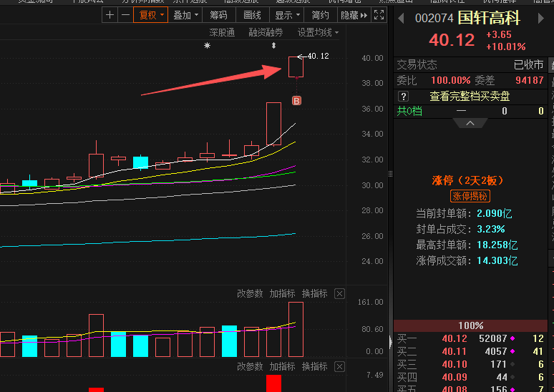The image size is (554, 392).
Task: Switch to 简约 mode
Action: point(320,15)
